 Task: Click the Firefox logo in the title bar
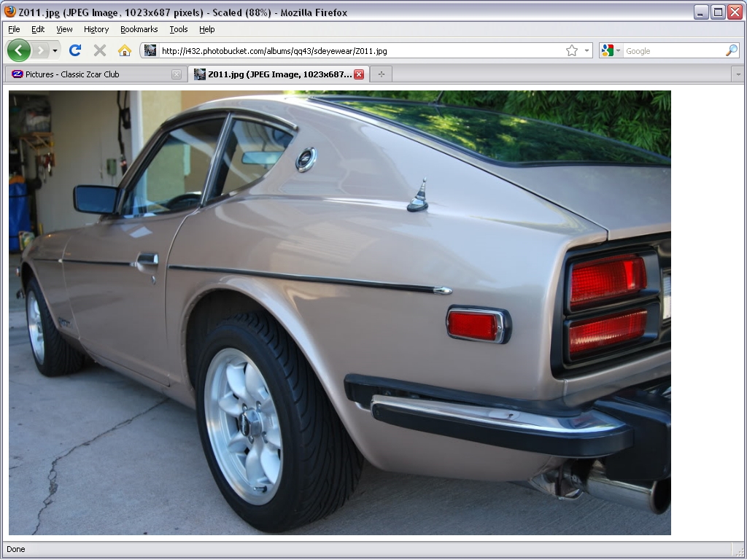pos(10,12)
